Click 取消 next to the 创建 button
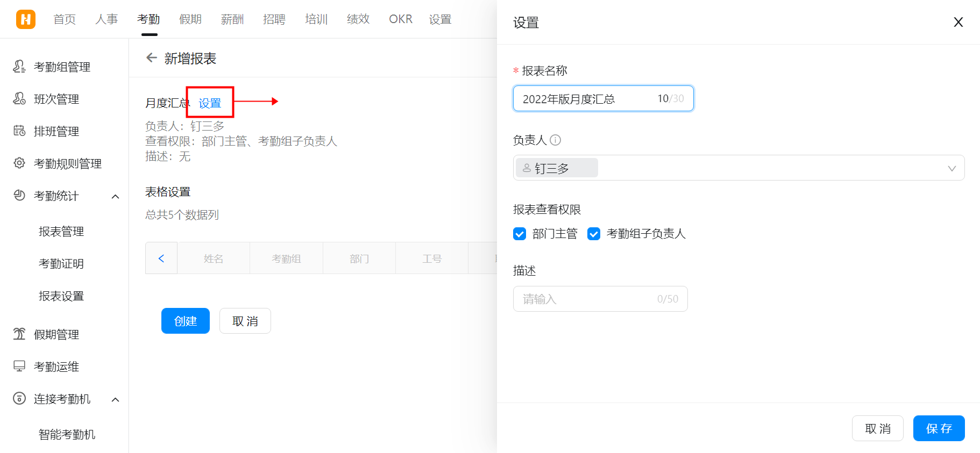 pos(245,321)
